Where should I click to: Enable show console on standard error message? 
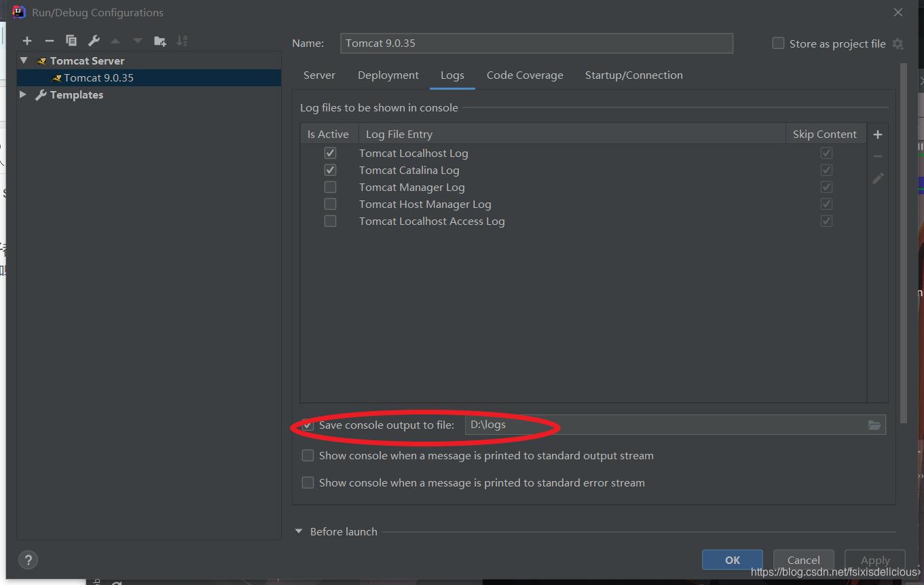(x=308, y=482)
